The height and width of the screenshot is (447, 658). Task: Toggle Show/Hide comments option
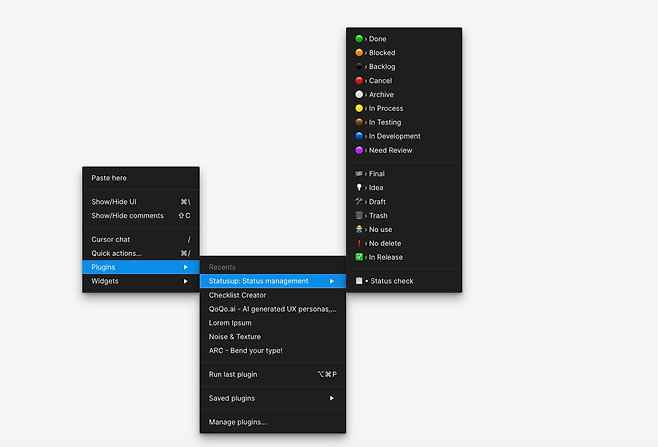click(127, 215)
